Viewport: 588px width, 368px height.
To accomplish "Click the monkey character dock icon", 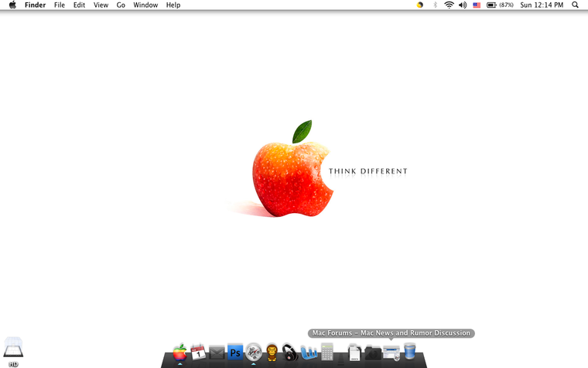I will point(272,353).
